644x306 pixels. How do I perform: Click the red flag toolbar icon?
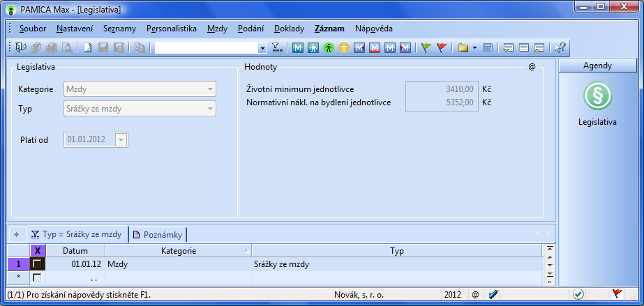(441, 48)
